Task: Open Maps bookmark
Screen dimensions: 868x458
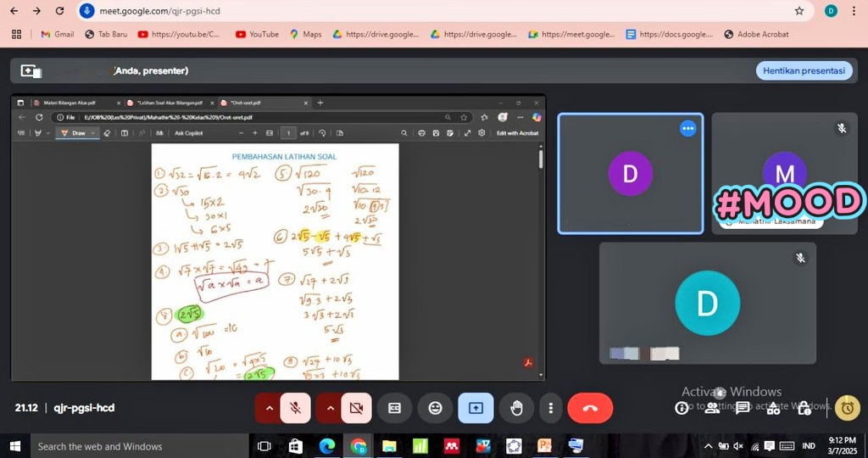Action: pyautogui.click(x=305, y=34)
